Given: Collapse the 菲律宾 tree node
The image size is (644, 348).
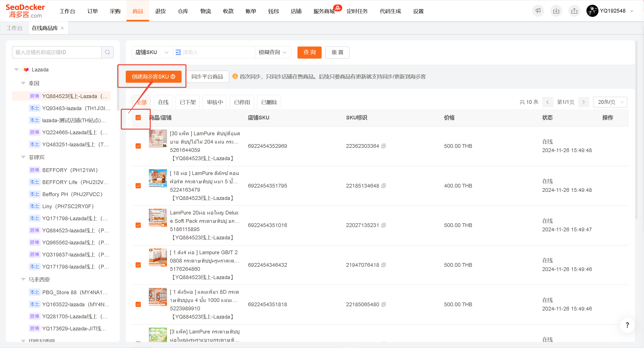Looking at the screenshot, I should 23,157.
